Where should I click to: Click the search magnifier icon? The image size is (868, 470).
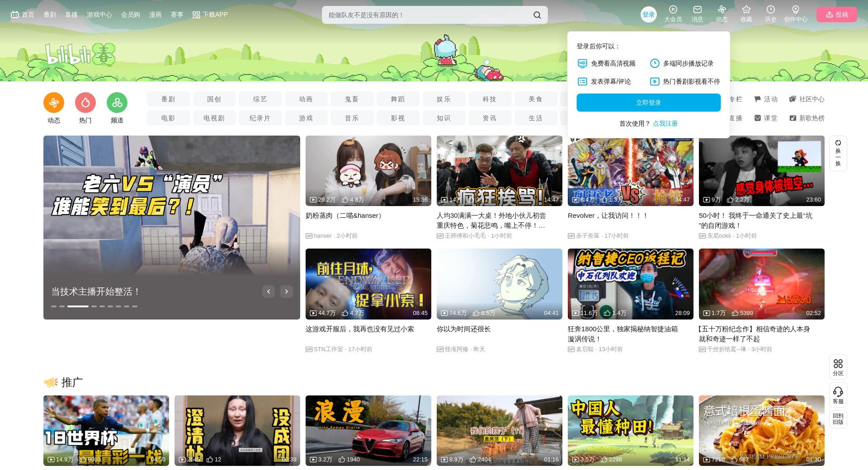tap(537, 15)
